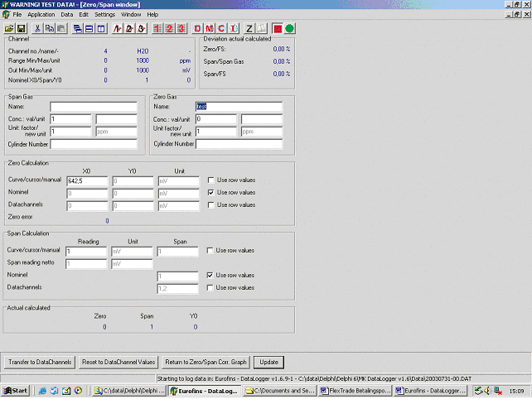Click the Paste clipboard icon

[61, 28]
